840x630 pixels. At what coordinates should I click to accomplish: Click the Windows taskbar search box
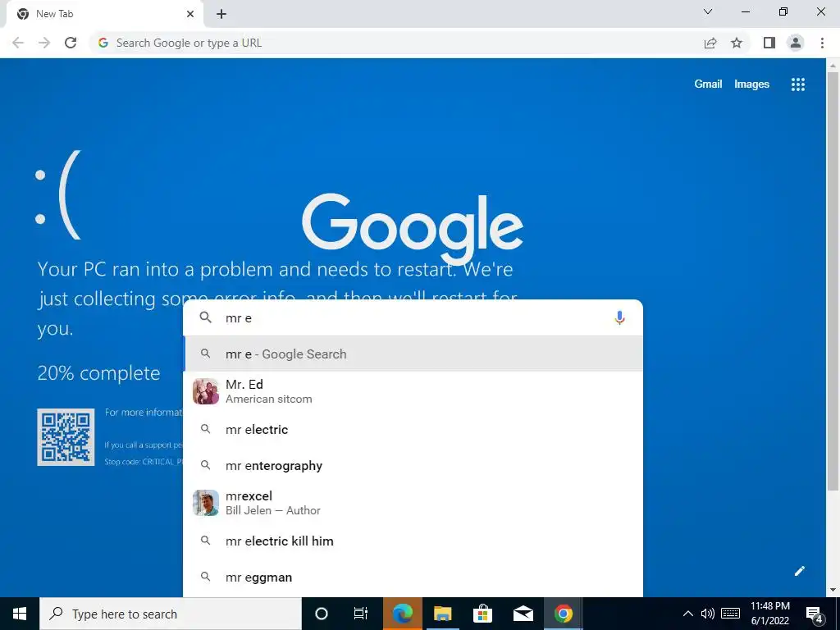coord(171,614)
